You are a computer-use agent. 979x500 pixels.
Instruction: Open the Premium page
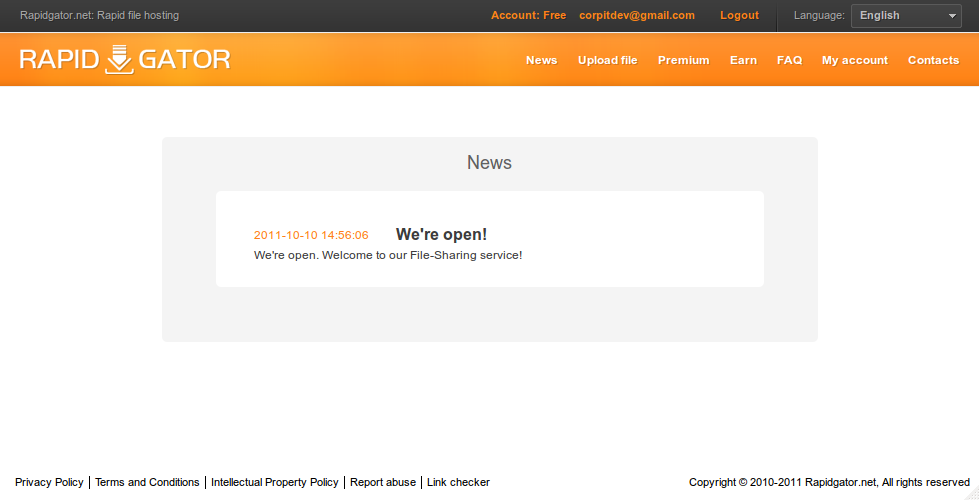[684, 61]
